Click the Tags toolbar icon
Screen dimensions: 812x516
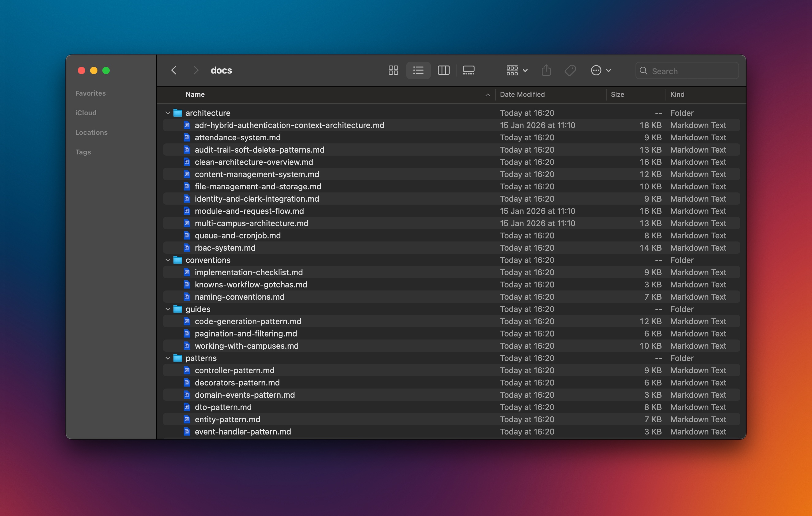tap(570, 70)
